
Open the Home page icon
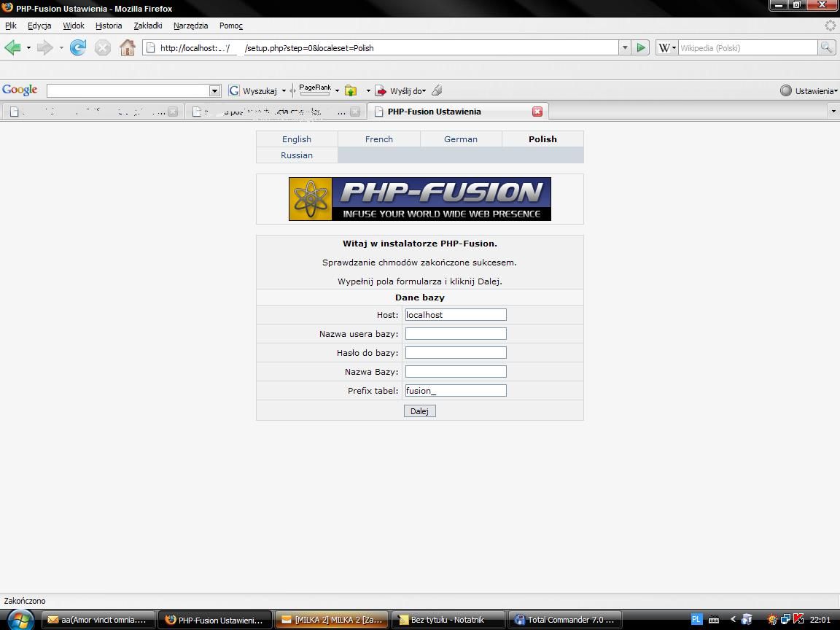(x=128, y=47)
